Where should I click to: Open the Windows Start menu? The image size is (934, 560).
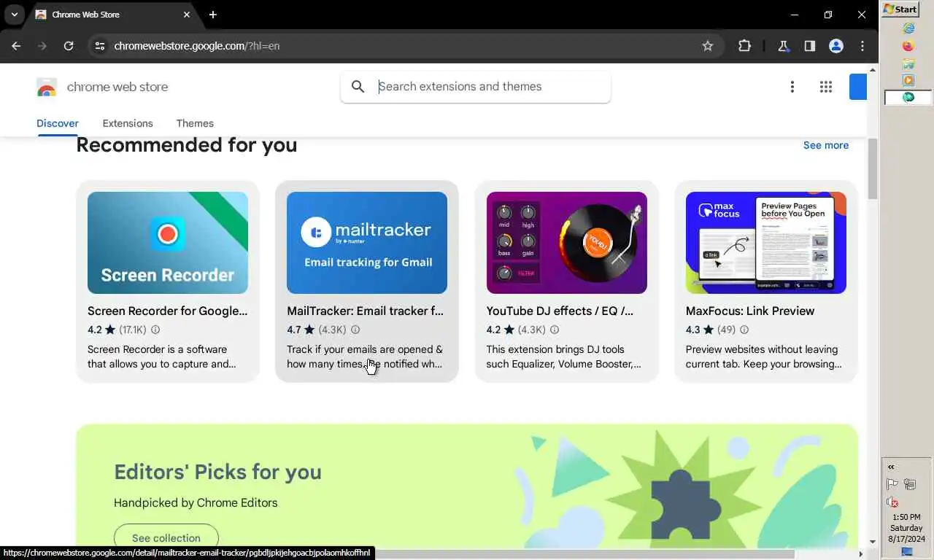pyautogui.click(x=901, y=9)
